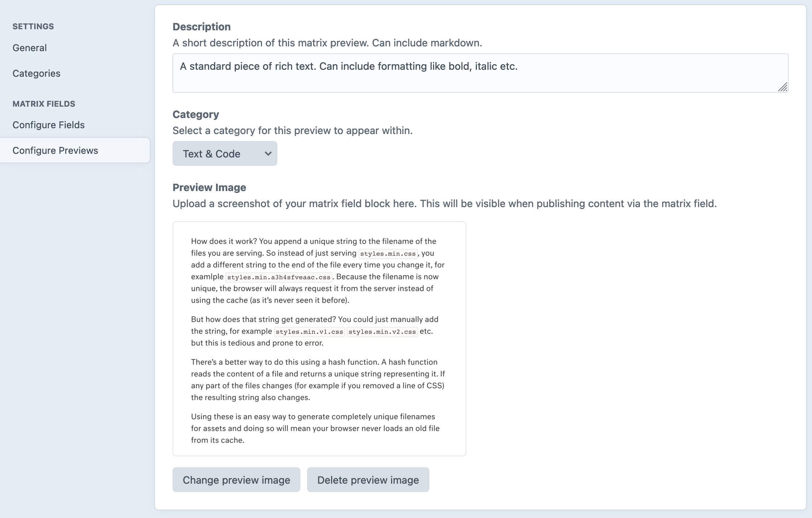Image resolution: width=812 pixels, height=518 pixels.
Task: Go to the Categories settings section
Action: [x=37, y=73]
